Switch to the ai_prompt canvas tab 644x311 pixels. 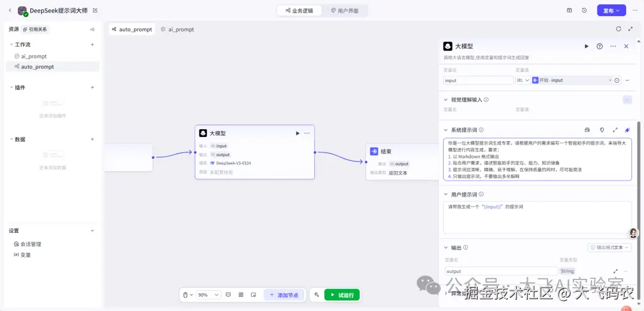pyautogui.click(x=178, y=30)
